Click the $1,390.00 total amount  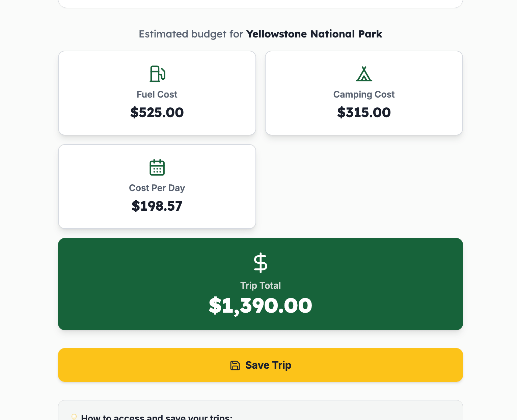[260, 305]
